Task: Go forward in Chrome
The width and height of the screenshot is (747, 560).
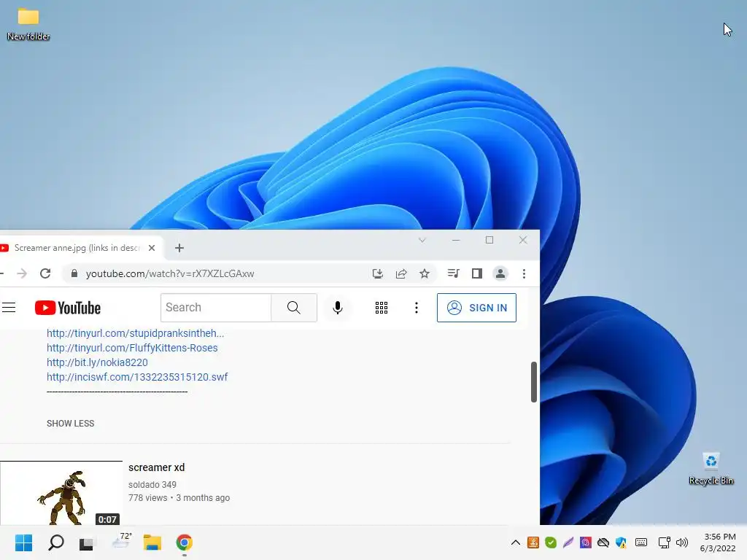Action: click(x=22, y=274)
